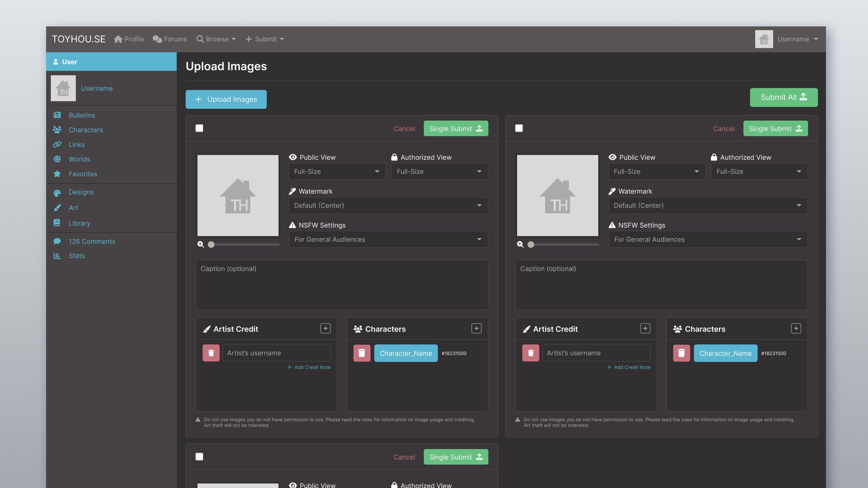This screenshot has width=868, height=488.
Task: Click the Upload Images button
Action: tap(226, 99)
